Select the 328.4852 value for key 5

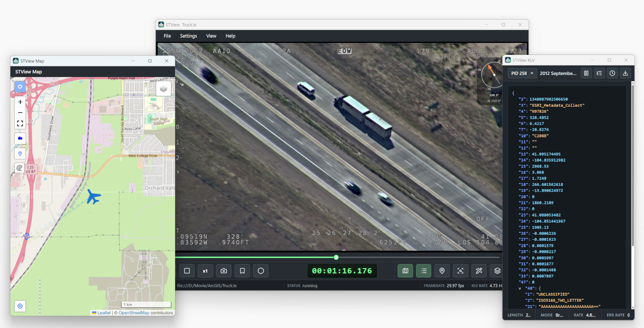pyautogui.click(x=539, y=117)
